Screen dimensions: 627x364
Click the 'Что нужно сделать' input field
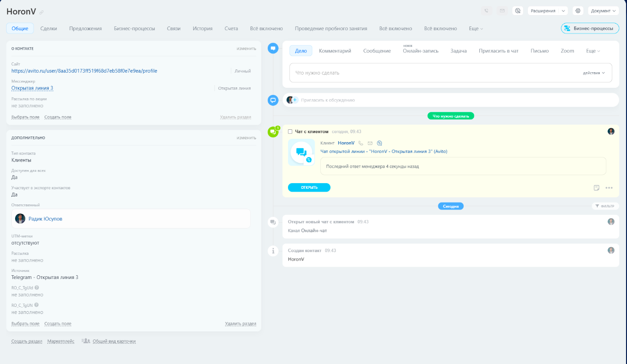click(x=451, y=73)
